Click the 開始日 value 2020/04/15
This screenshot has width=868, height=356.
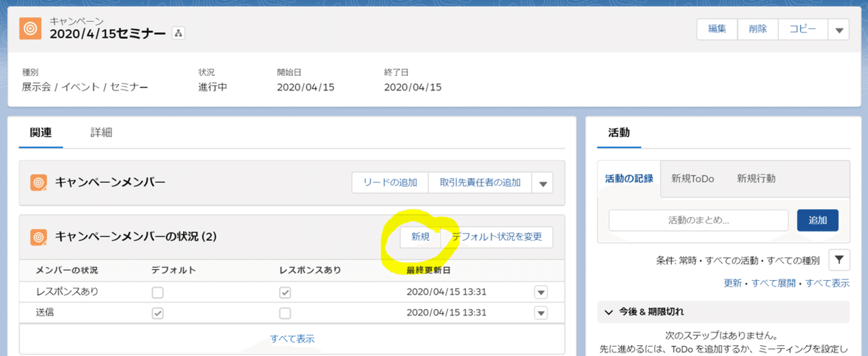point(305,88)
